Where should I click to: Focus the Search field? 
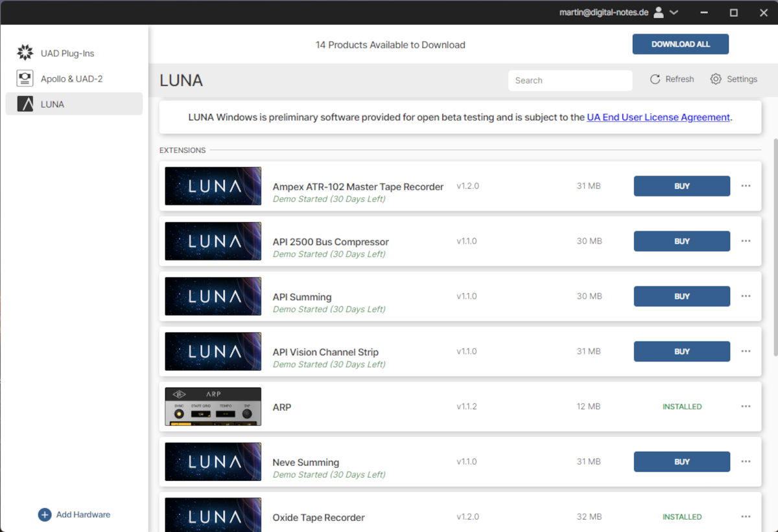[570, 80]
